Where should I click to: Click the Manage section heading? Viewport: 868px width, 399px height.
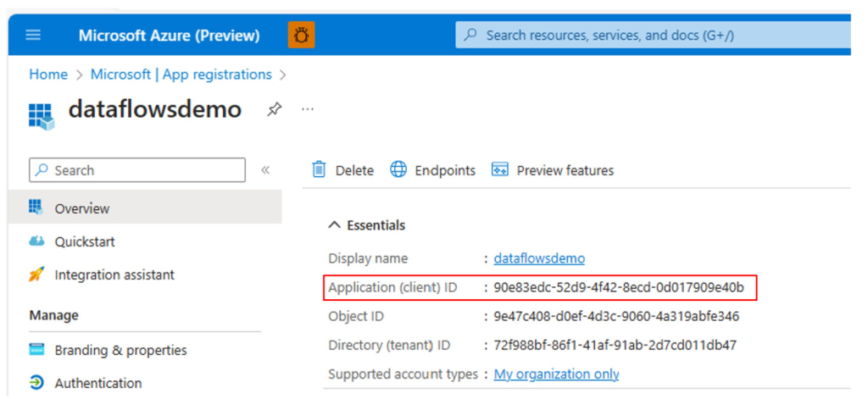pyautogui.click(x=53, y=315)
